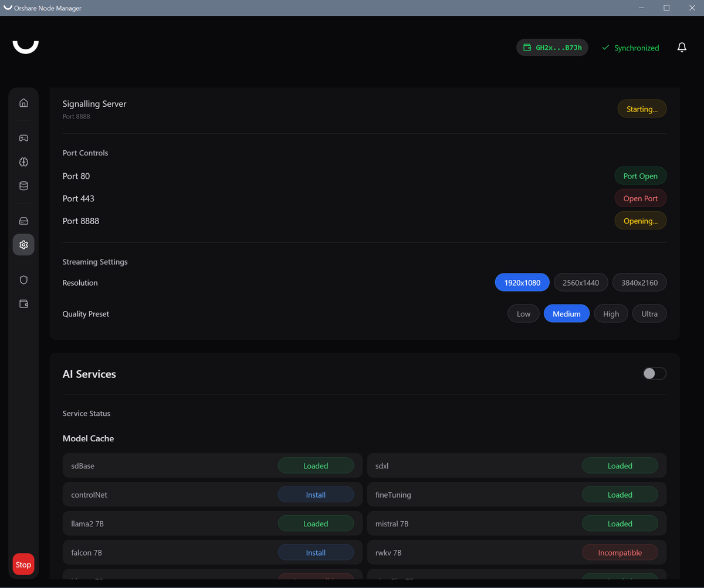The image size is (704, 588).
Task: Maximize the Orshare Node Manager window
Action: coord(666,8)
